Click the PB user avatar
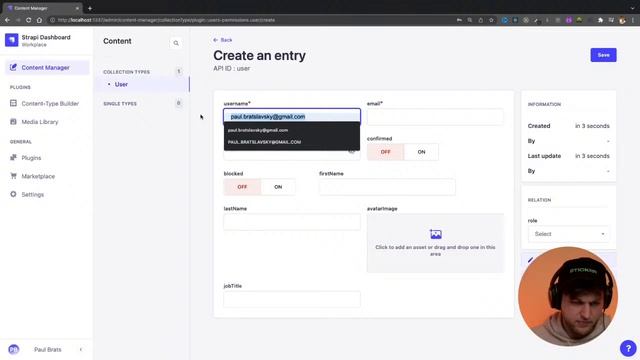Screen dimensions: 640x360 pyautogui.click(x=13, y=349)
